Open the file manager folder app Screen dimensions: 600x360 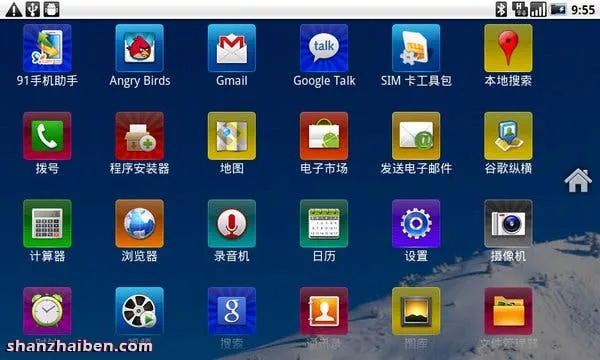508,311
